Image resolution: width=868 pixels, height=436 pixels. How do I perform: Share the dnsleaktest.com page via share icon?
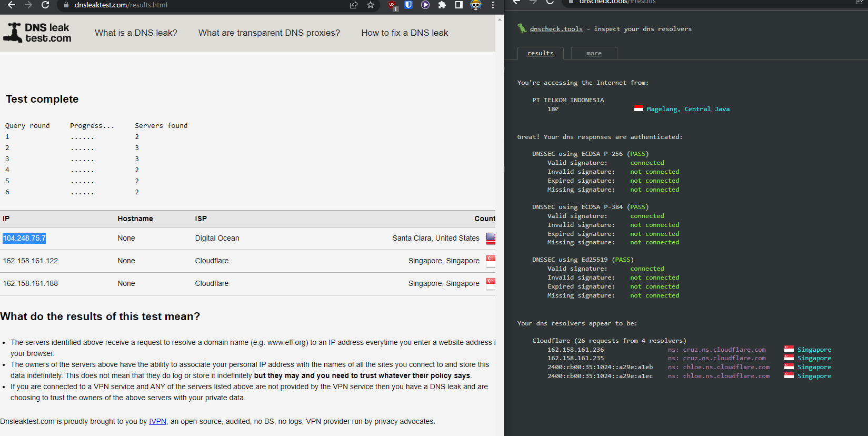click(354, 5)
